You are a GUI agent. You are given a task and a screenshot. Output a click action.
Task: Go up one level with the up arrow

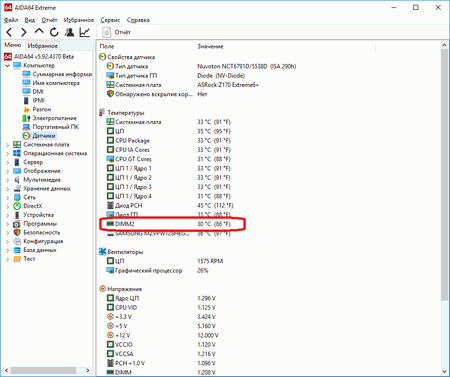[x=39, y=32]
